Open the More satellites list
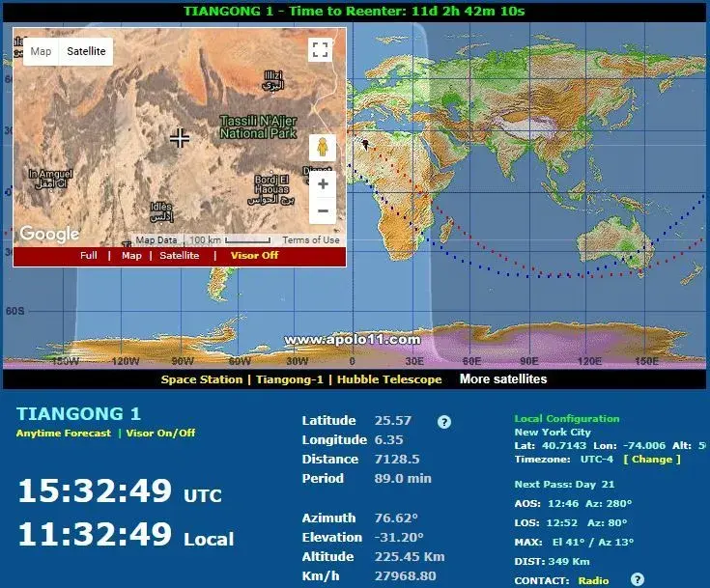Screen dimensions: 710x588 tap(502, 378)
